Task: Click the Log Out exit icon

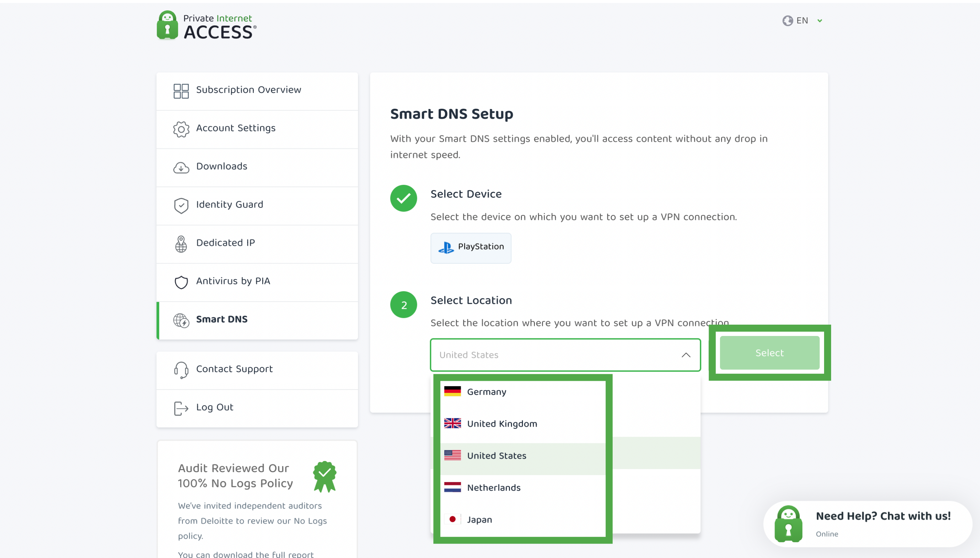Action: click(181, 409)
